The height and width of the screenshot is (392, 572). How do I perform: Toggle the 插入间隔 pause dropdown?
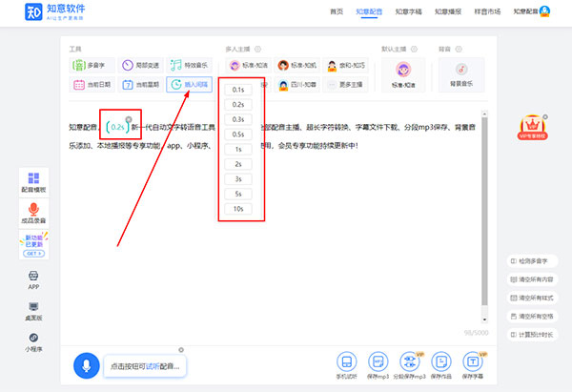pos(189,85)
